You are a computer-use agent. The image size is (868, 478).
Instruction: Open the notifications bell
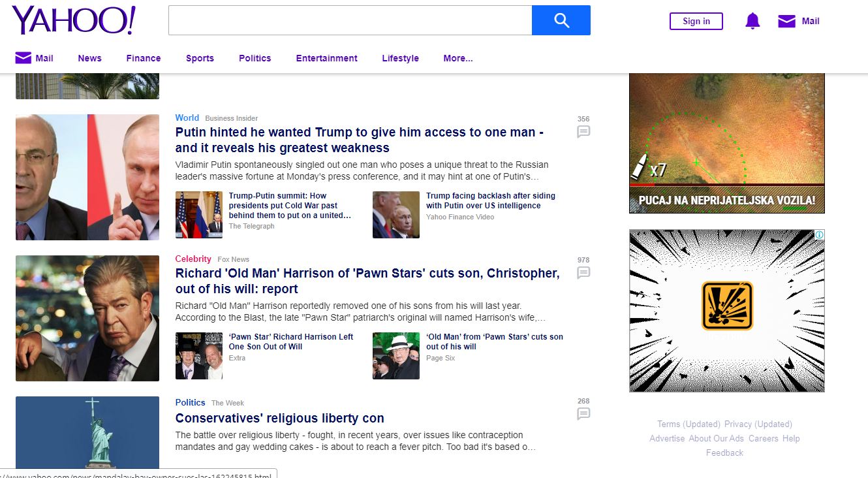[x=752, y=21]
